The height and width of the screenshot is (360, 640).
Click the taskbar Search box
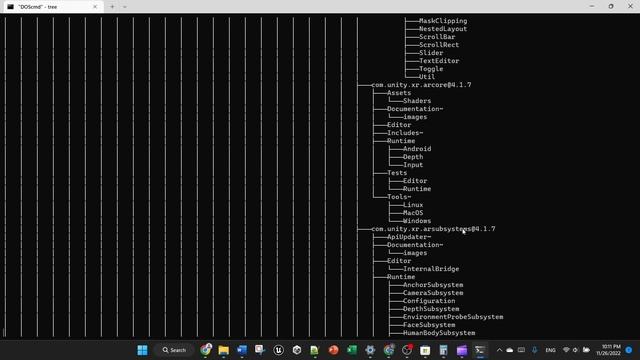point(174,350)
